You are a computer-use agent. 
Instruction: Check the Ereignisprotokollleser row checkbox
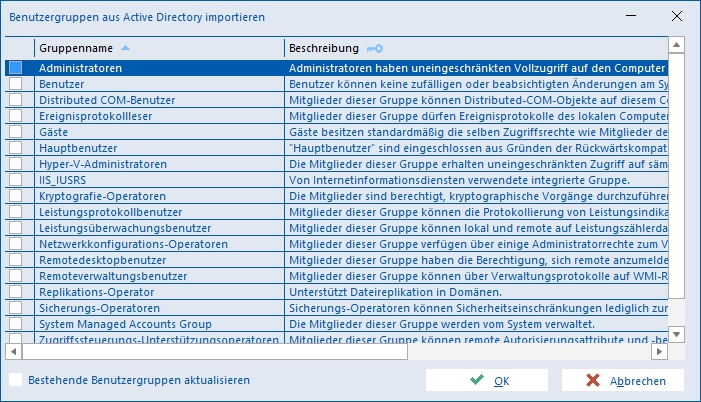[16, 115]
